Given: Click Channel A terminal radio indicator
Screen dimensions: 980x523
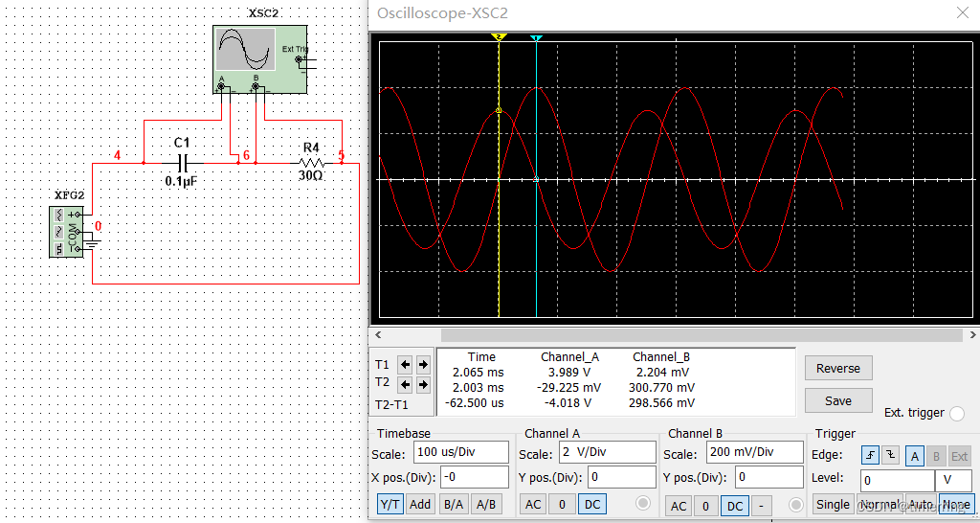Looking at the screenshot, I should [644, 504].
